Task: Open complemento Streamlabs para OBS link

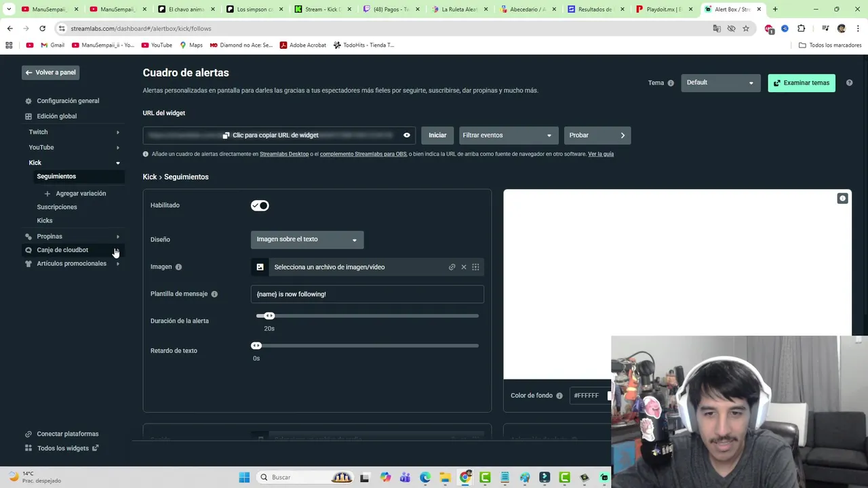Action: (363, 155)
